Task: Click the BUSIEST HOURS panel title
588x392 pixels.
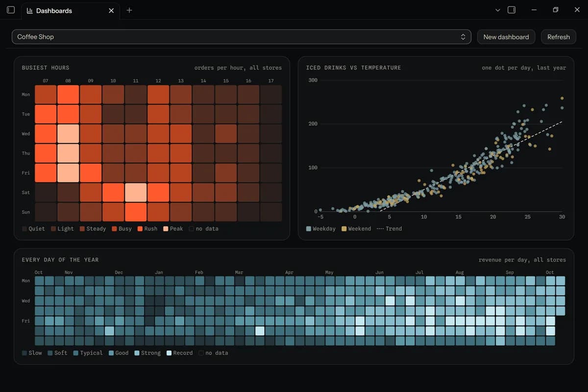Action: (x=46, y=68)
